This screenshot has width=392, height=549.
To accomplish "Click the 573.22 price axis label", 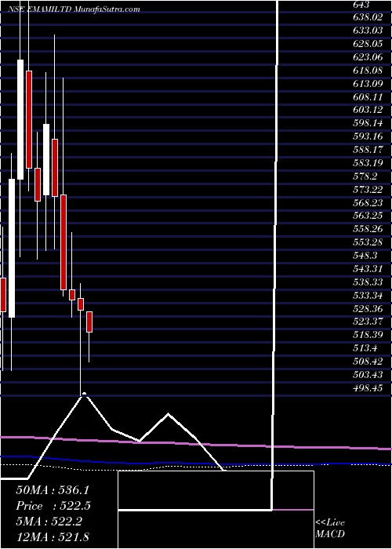I will pos(368,190).
